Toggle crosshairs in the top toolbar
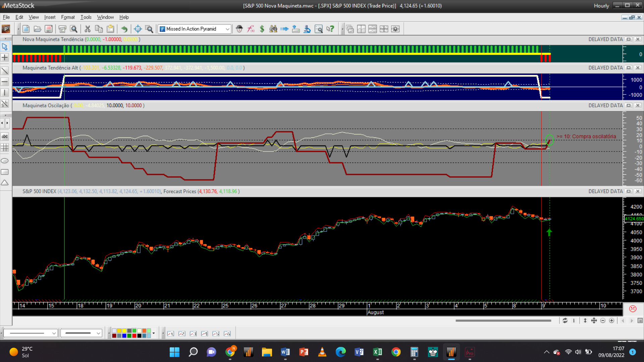Viewport: 644px width, 362px height. point(138,29)
